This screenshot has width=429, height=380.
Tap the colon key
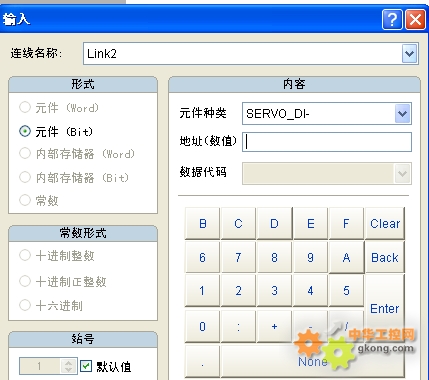tap(238, 326)
